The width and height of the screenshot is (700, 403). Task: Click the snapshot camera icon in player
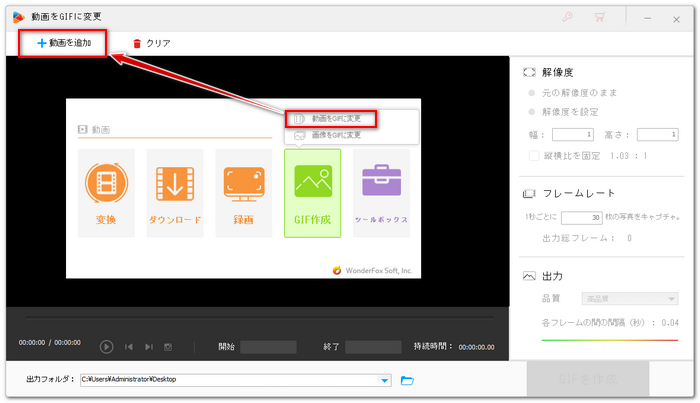tap(168, 347)
